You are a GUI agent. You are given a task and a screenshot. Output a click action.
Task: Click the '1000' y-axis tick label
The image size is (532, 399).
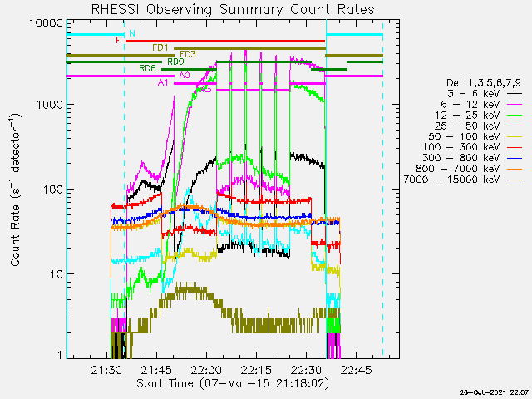click(x=50, y=105)
